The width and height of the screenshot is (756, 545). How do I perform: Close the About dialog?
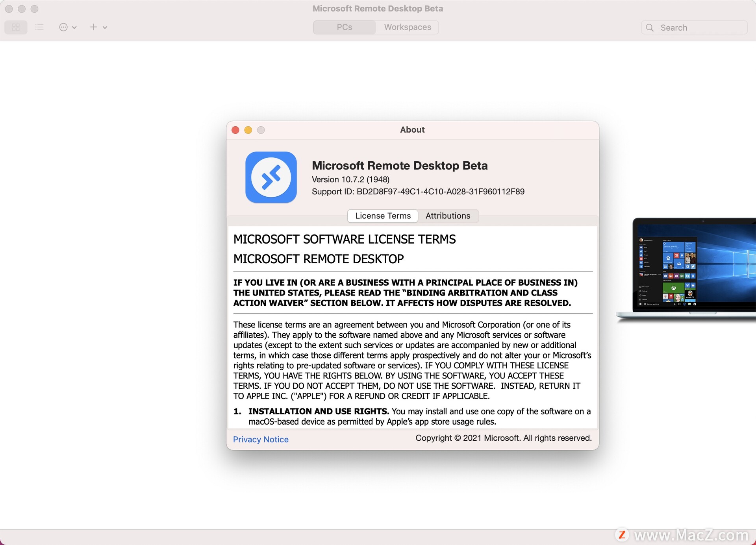[235, 130]
